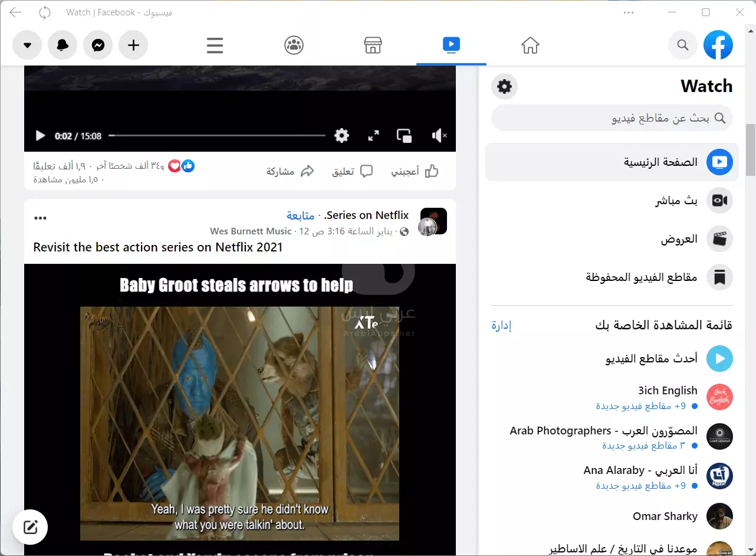Viewport: 756px width, 556px height.
Task: Open إدارة for your watchlist
Action: [x=501, y=325]
